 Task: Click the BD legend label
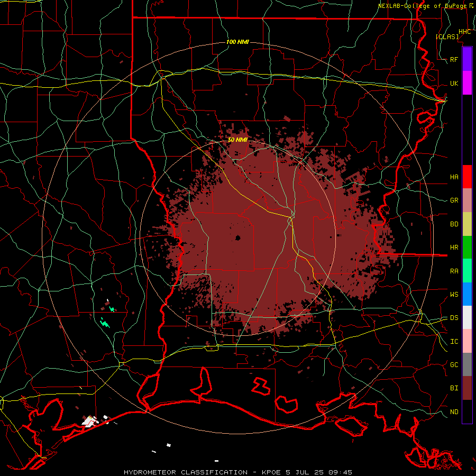454,224
